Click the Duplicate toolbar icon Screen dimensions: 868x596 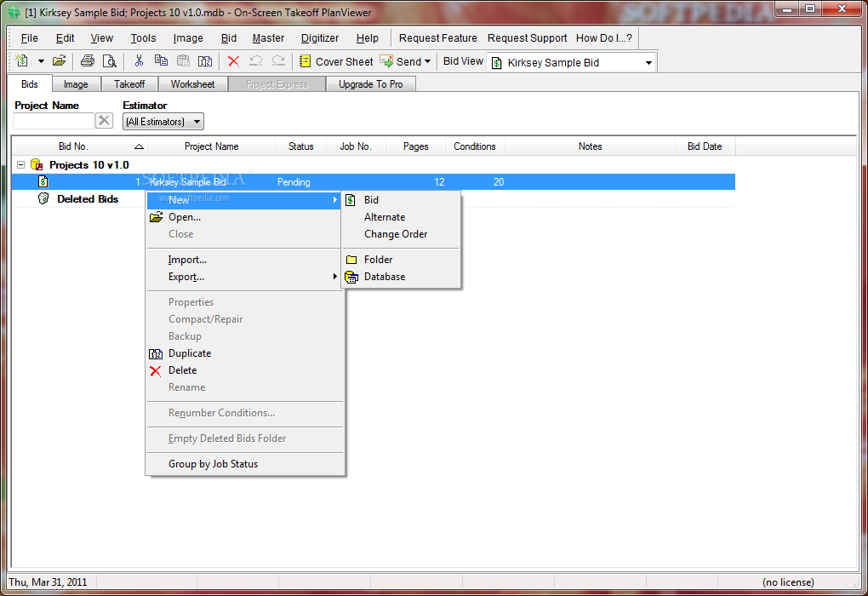coord(205,61)
